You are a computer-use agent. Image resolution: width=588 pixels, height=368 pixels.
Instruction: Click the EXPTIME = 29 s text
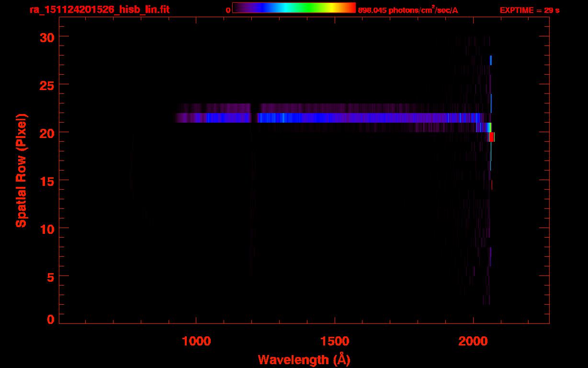pyautogui.click(x=530, y=10)
